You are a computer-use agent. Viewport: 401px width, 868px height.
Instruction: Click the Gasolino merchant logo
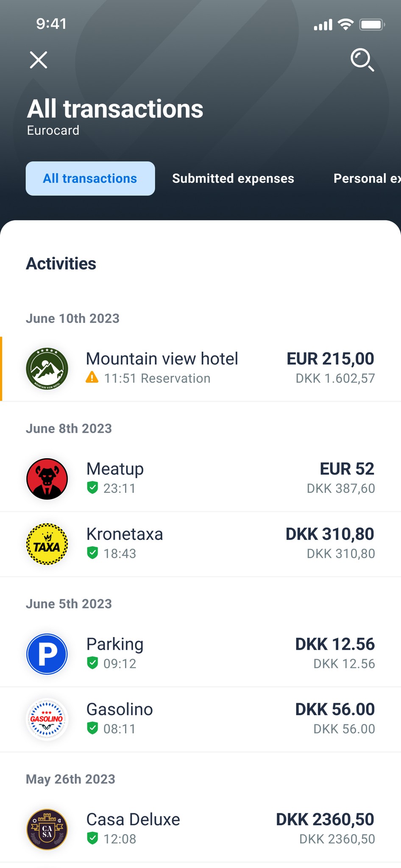click(x=47, y=719)
